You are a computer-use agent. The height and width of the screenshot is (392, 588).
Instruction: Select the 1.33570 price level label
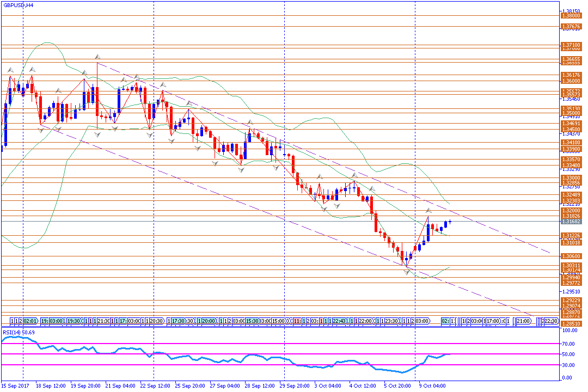pyautogui.click(x=571, y=160)
